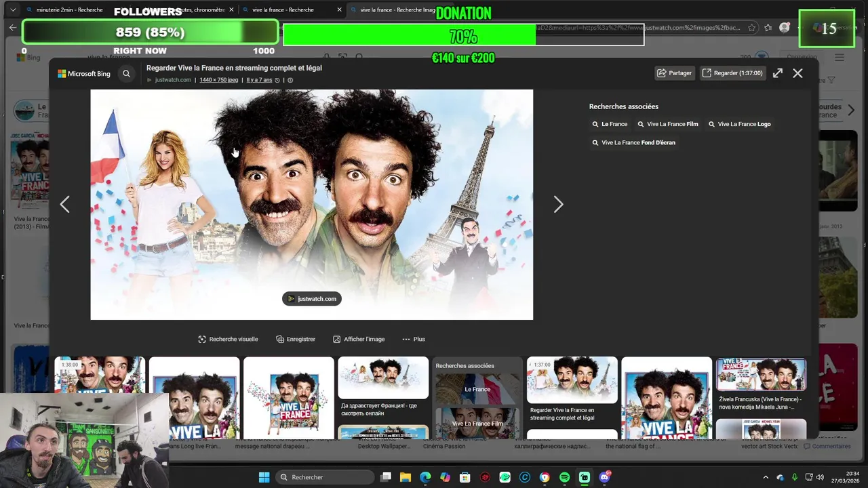Start Recherche visuelle on the image
This screenshot has height=488, width=868.
(x=228, y=339)
